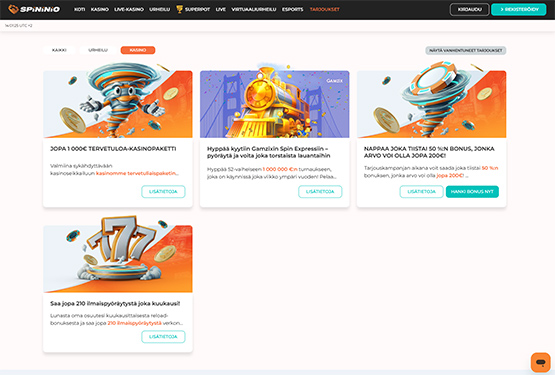Open the poker chip tornado image
Viewport: 555px width, 375px height.
tap(431, 101)
